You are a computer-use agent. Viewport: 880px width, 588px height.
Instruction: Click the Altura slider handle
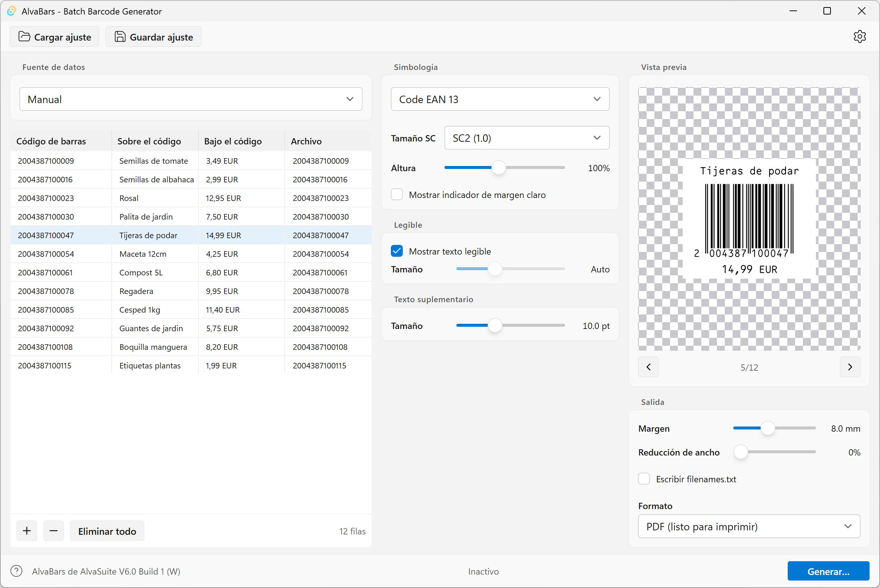(498, 167)
